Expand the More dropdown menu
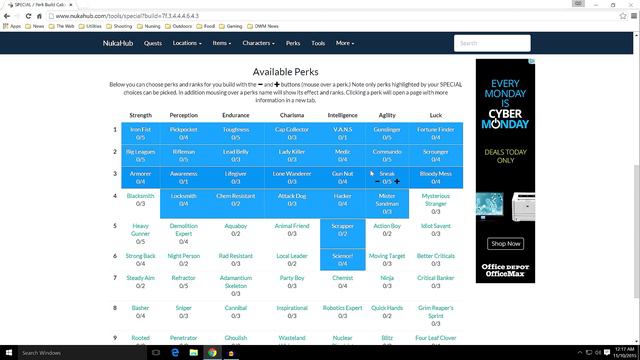This screenshot has height=360, width=640. coord(345,43)
